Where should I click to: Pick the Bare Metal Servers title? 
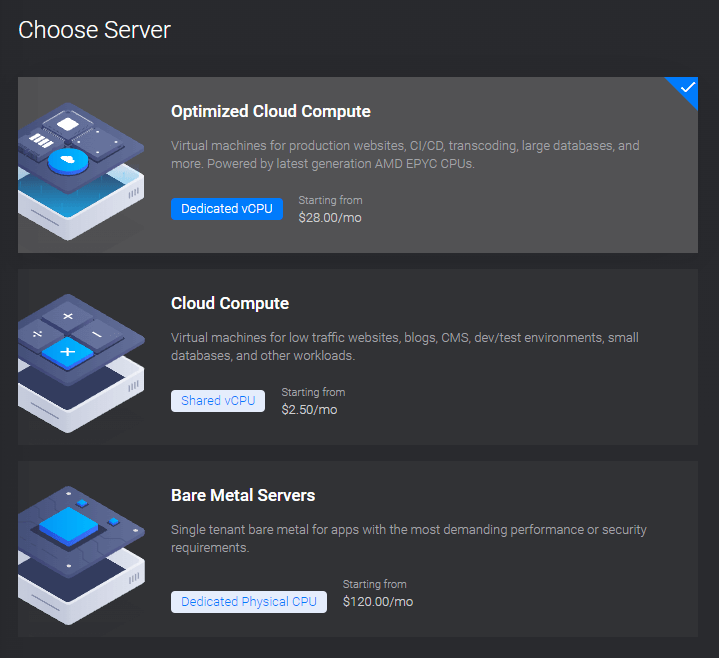243,495
